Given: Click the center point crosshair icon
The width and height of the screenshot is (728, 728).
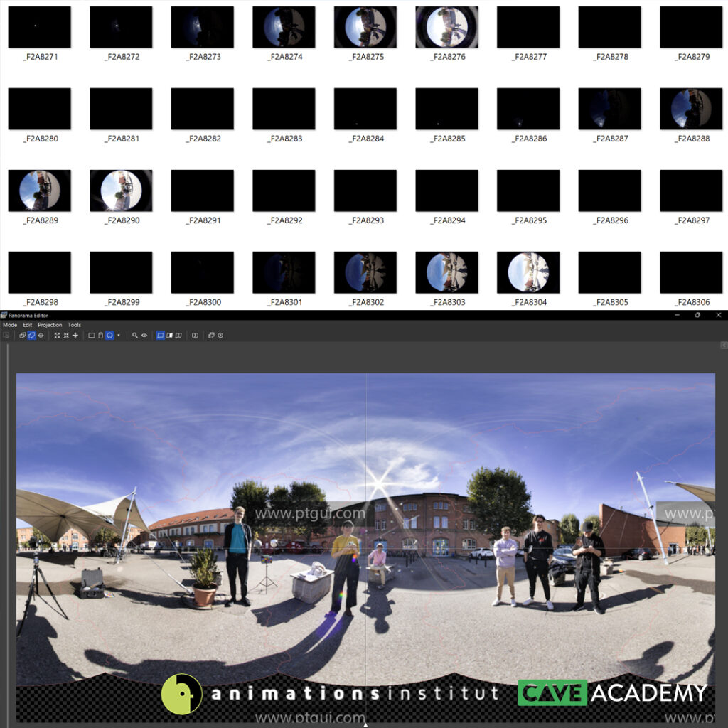Looking at the screenshot, I should point(41,335).
